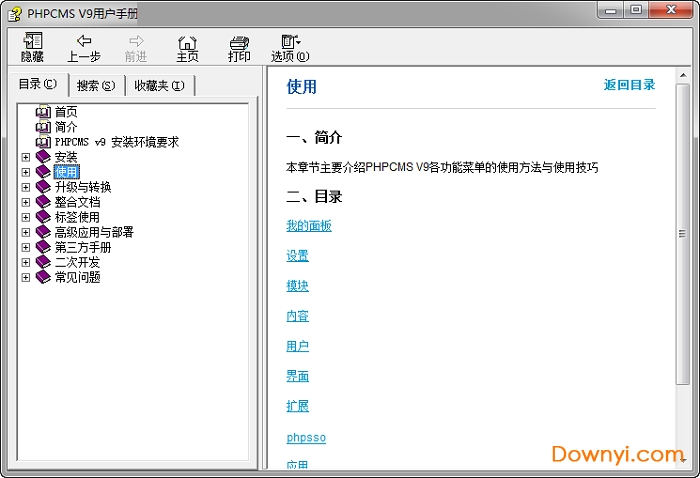Image resolution: width=700 pixels, height=478 pixels.
Task: Open the Home (主页) toolbar icon
Action: [x=187, y=42]
